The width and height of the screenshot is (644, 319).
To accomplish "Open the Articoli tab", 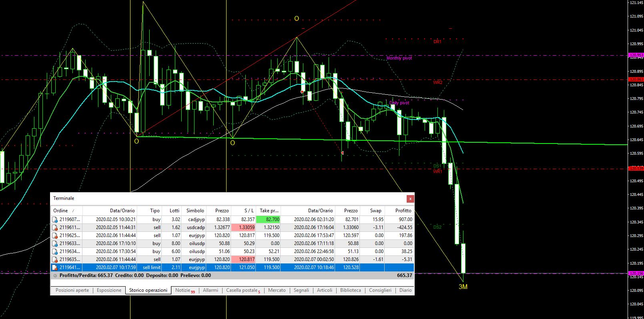I will coord(325,290).
